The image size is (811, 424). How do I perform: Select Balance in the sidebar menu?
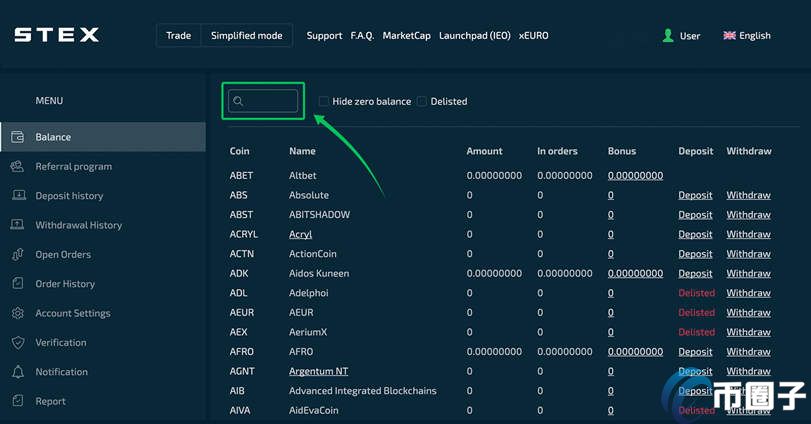(x=103, y=137)
